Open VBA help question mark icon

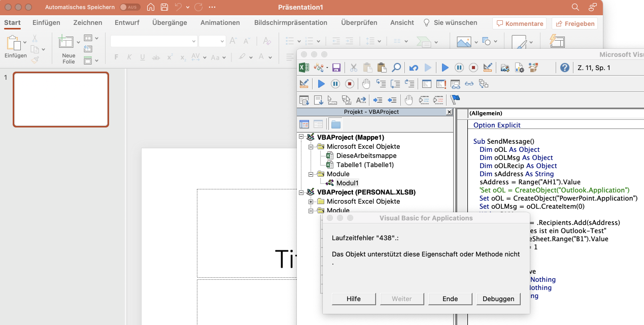pos(564,68)
